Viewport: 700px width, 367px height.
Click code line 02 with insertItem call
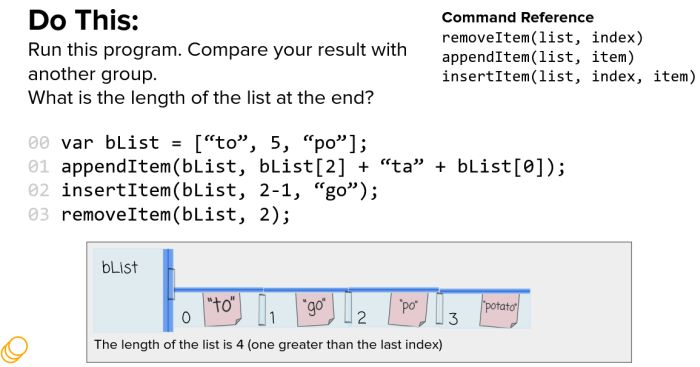[x=203, y=191]
